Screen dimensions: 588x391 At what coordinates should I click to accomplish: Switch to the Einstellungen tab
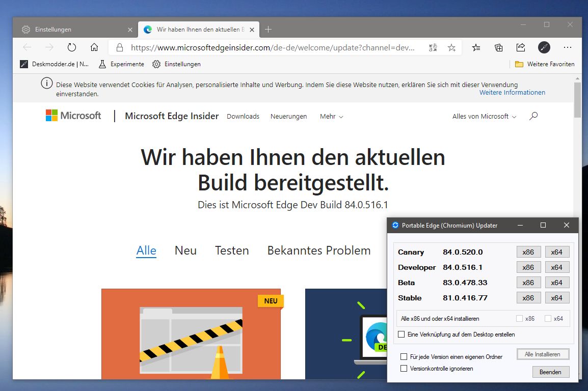pos(75,29)
